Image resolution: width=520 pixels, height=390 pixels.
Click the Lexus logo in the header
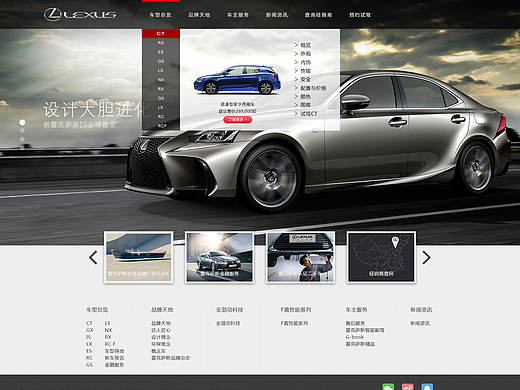tap(80, 15)
